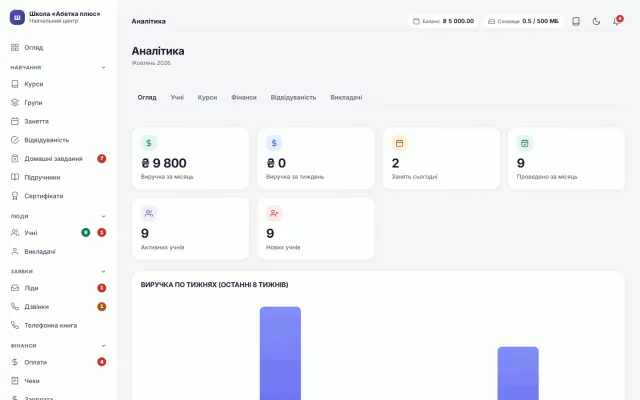Click the Учні people icon in sidebar

pos(15,233)
